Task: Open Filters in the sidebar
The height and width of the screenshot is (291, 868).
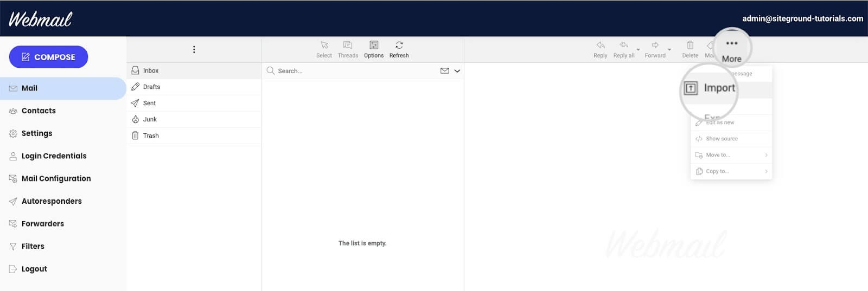Action: click(33, 247)
